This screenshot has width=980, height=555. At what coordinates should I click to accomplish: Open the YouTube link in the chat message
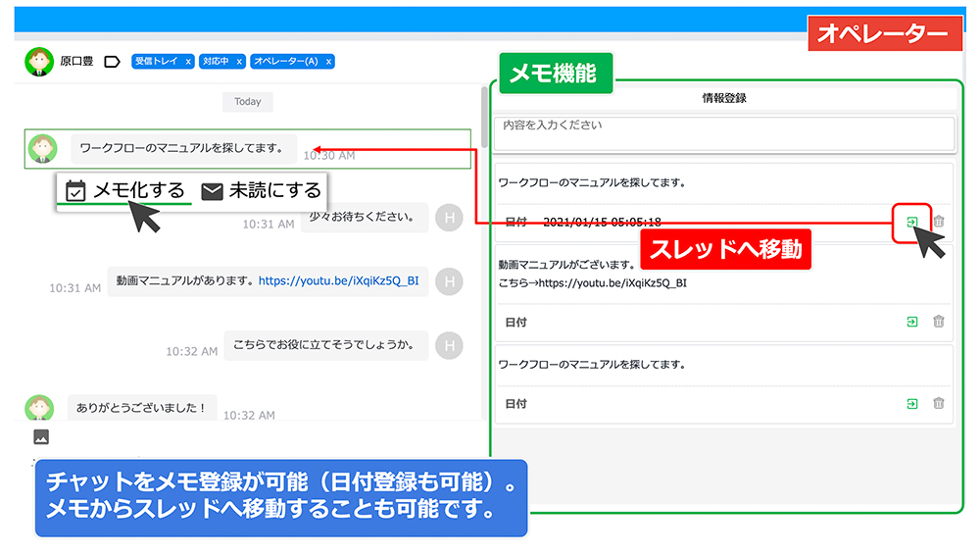coord(338,281)
